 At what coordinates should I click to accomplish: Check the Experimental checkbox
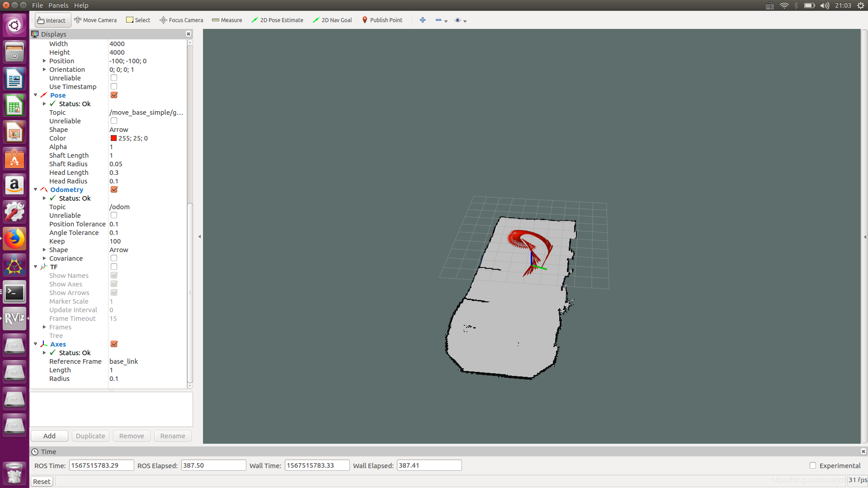(813, 465)
